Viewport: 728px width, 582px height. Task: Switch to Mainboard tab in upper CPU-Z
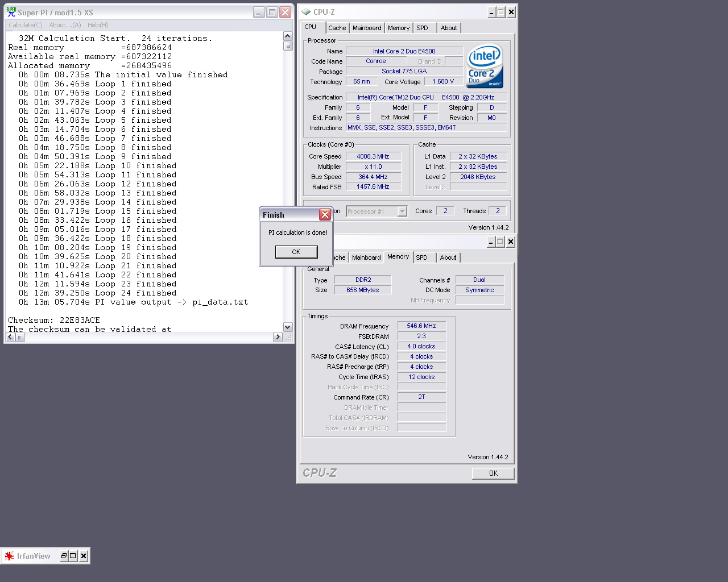pyautogui.click(x=367, y=28)
